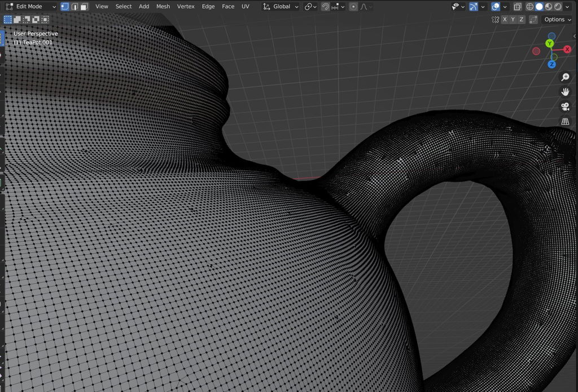This screenshot has width=578, height=392.
Task: Open the snapping options dropdown
Action: 338,7
